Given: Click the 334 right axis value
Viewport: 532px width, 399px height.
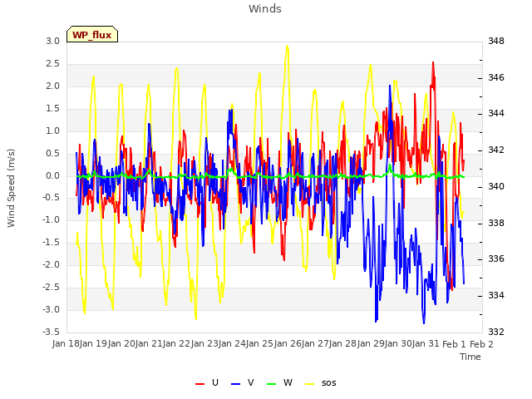Looking at the screenshot, I should pos(496,296).
